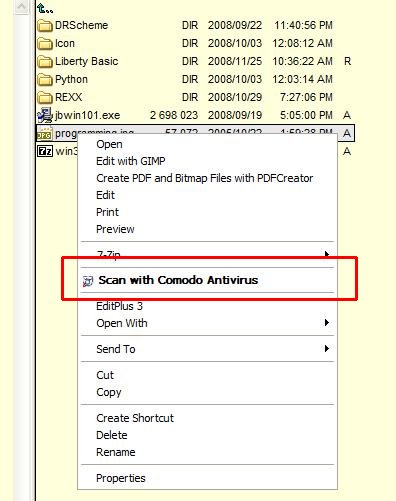Open the Send To menu entry
This screenshot has width=396, height=501.
pyautogui.click(x=116, y=349)
